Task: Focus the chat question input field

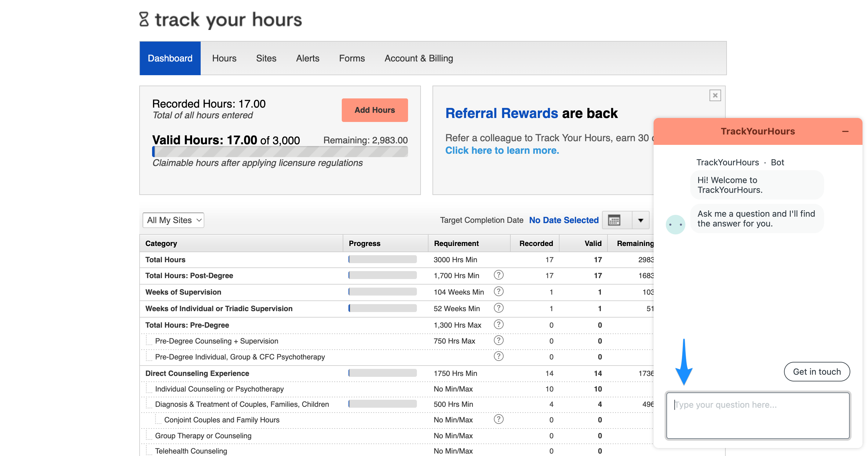Action: [758, 416]
